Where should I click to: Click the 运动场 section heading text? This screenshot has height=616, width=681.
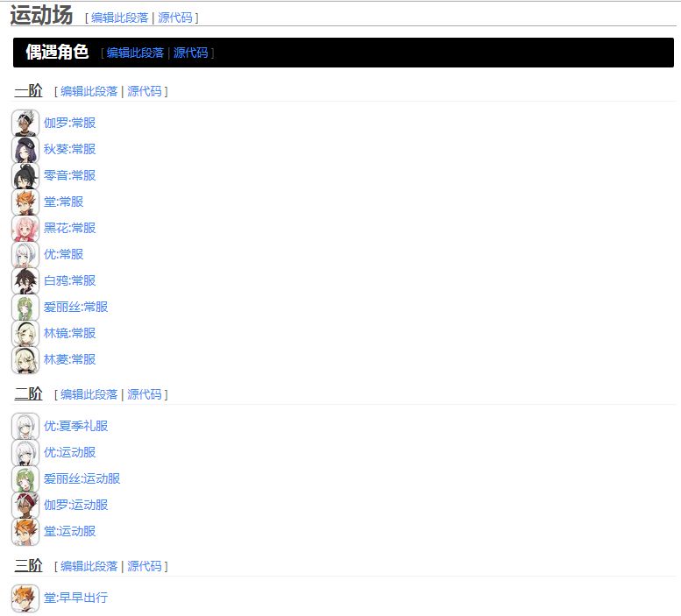pos(41,15)
